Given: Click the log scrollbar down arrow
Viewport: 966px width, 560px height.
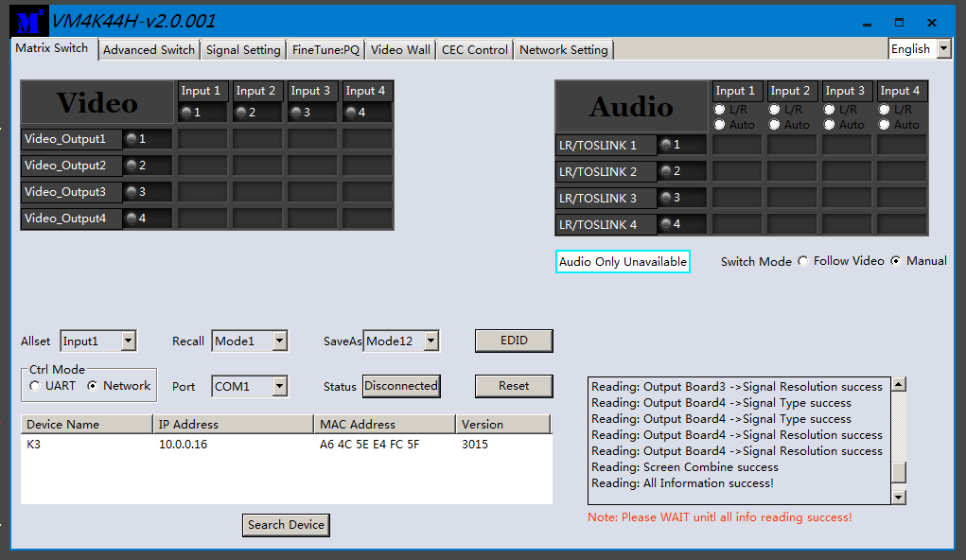Looking at the screenshot, I should coord(898,496).
